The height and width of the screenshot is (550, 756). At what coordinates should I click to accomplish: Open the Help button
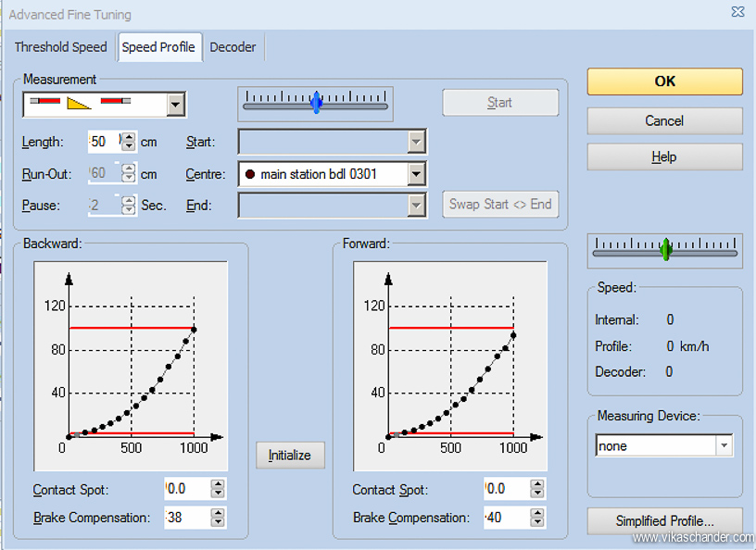tap(664, 157)
